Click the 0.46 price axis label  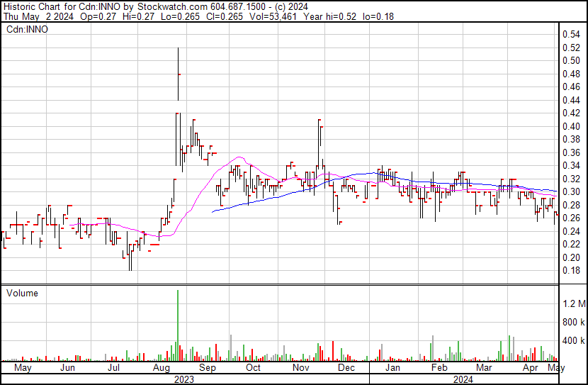571,87
